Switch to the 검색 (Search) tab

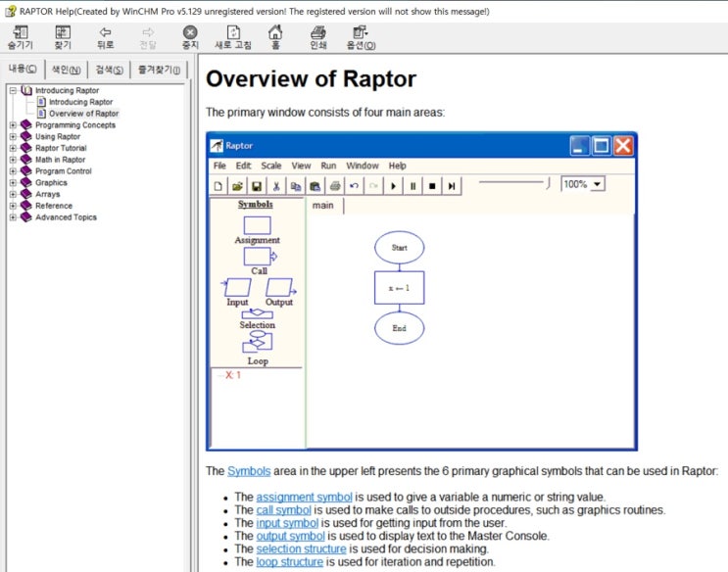[x=109, y=69]
